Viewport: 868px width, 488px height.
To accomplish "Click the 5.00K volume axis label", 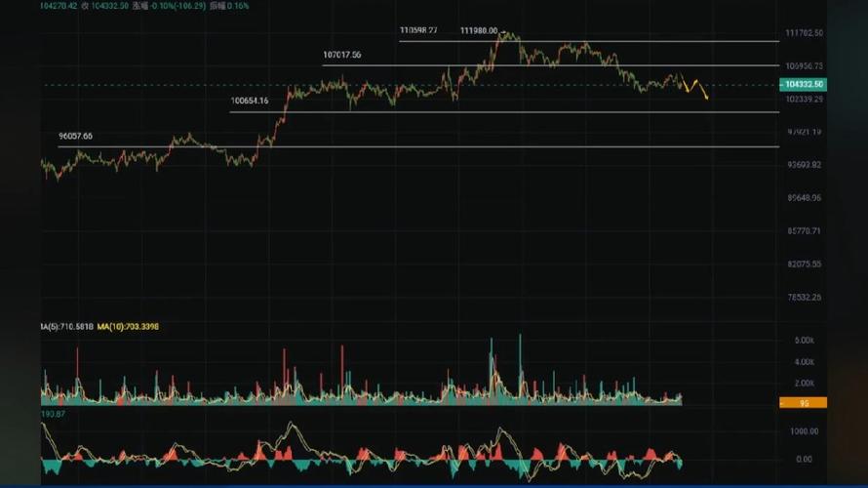I will [x=805, y=341].
